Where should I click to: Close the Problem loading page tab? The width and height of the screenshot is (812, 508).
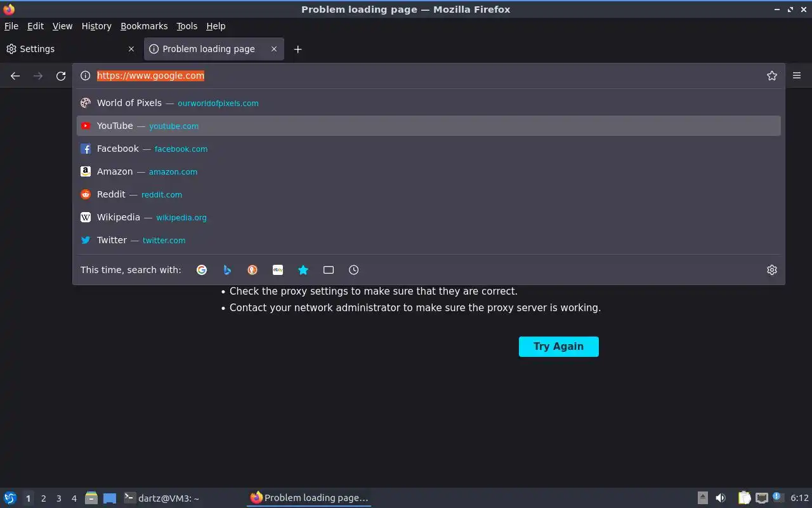tap(274, 49)
